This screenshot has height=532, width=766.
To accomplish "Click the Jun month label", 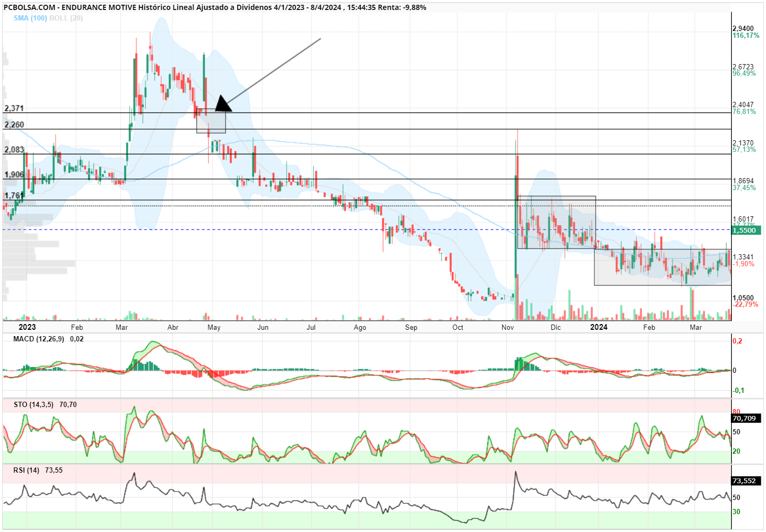I will point(263,327).
